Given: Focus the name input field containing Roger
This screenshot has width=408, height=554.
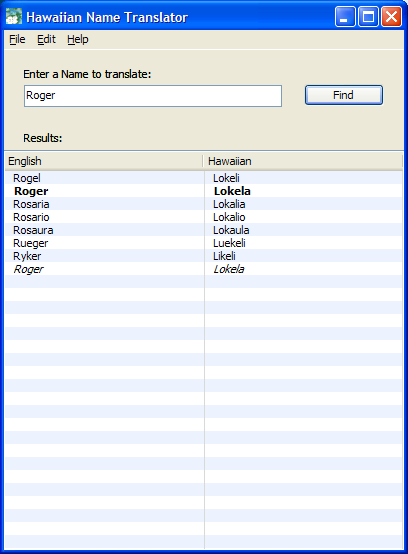Looking at the screenshot, I should coord(153,96).
